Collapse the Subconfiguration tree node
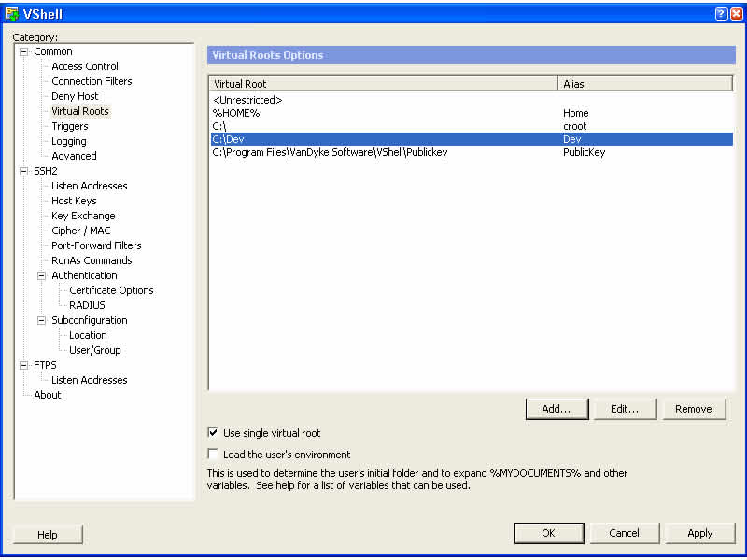Screen dimensions: 747x560 41,320
